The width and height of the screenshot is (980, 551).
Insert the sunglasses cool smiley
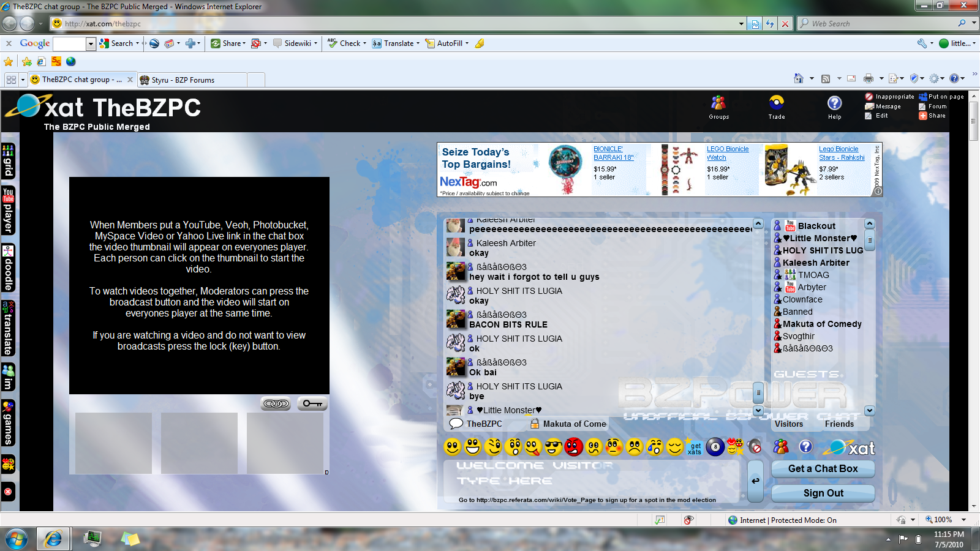(553, 447)
